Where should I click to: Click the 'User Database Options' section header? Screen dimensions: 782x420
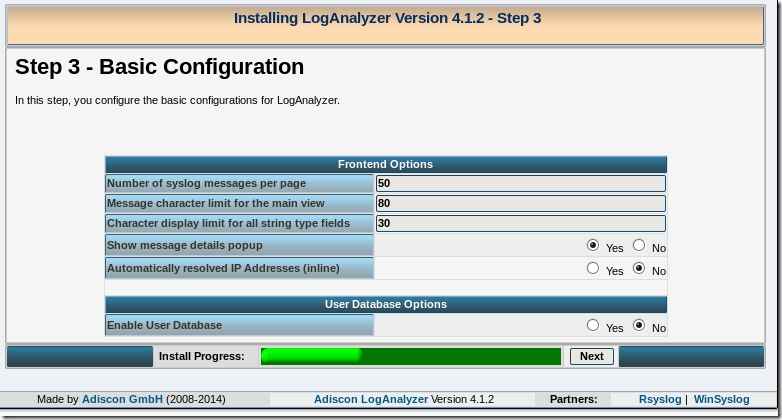(386, 304)
